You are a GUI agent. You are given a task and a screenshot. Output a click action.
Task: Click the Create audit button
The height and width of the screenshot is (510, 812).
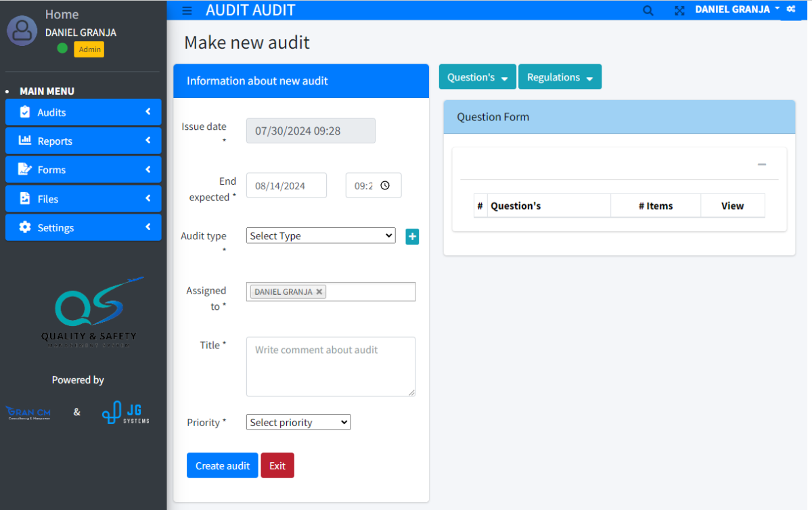tap(223, 465)
